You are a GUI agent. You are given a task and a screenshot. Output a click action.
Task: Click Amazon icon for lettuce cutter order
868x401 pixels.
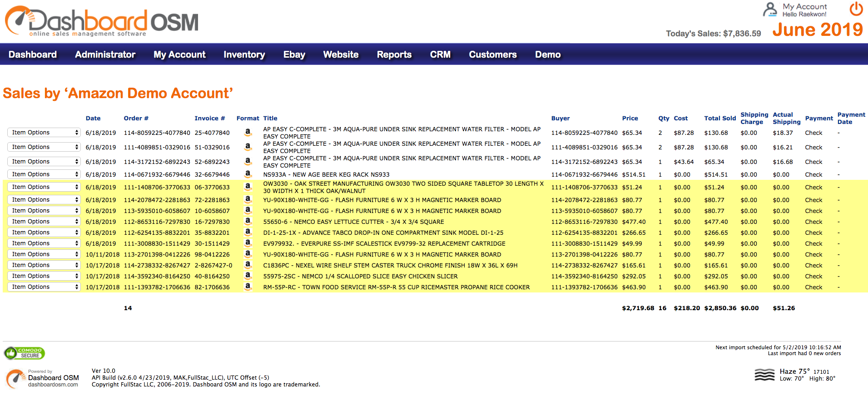(x=248, y=221)
